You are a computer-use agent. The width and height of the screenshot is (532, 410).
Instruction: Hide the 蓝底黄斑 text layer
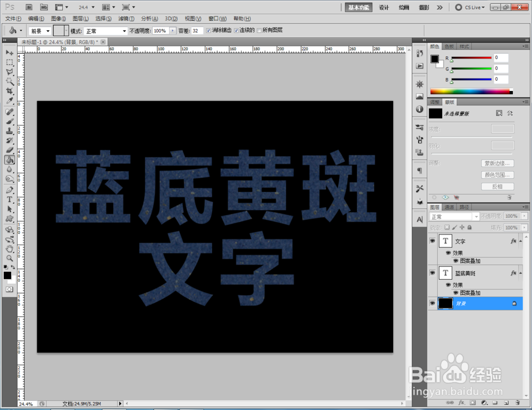432,273
